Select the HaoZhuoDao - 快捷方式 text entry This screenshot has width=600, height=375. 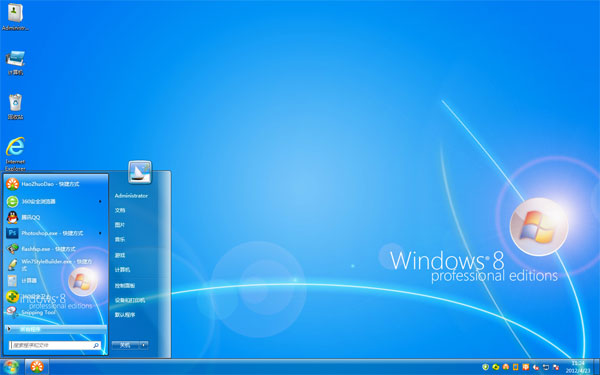coord(50,184)
